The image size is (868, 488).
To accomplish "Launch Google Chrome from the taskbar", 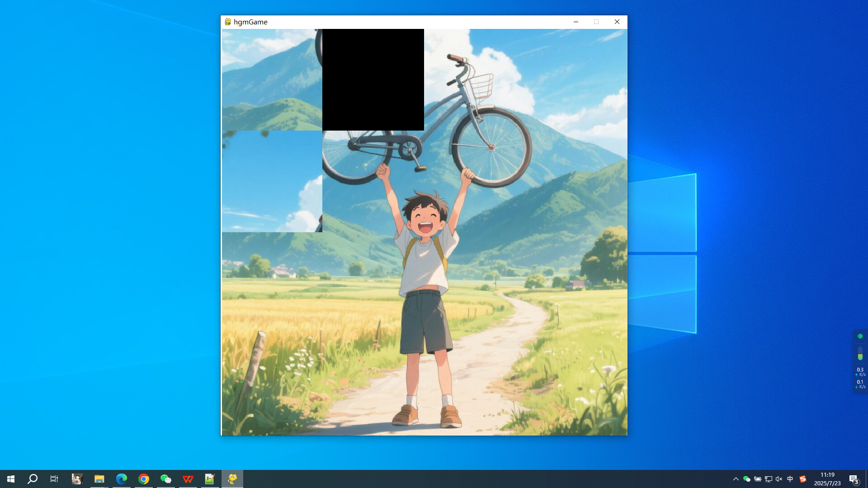I will coord(143,479).
